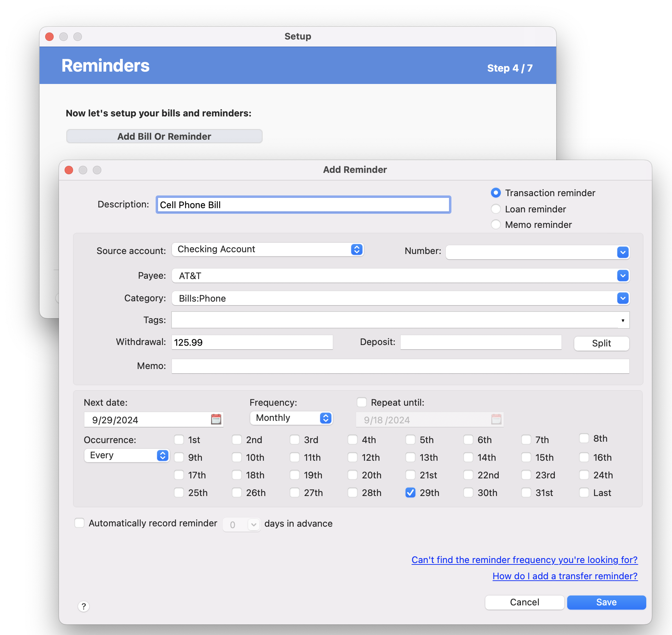Open the Occurrence Every dropdown
Image resolution: width=672 pixels, height=635 pixels.
pos(127,455)
